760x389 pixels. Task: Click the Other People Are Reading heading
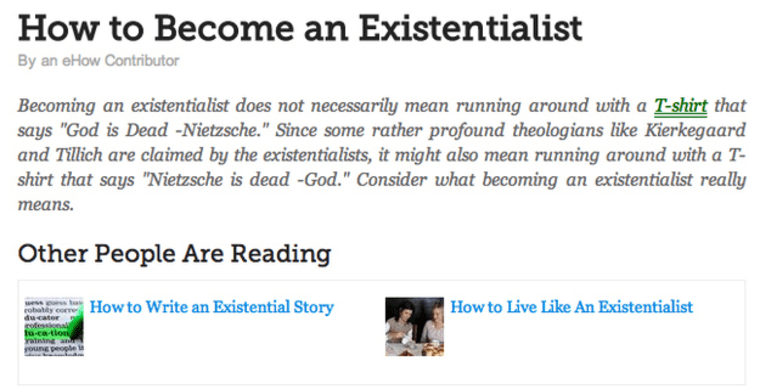coord(174,254)
